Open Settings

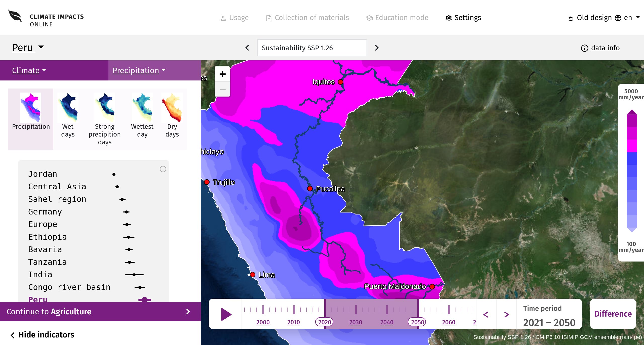[x=463, y=18]
